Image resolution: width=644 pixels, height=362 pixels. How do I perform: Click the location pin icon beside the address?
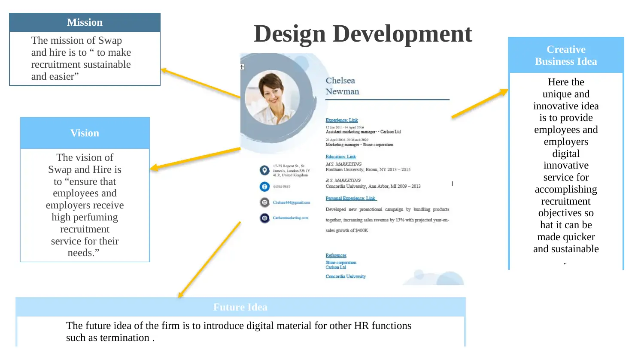coord(264,170)
